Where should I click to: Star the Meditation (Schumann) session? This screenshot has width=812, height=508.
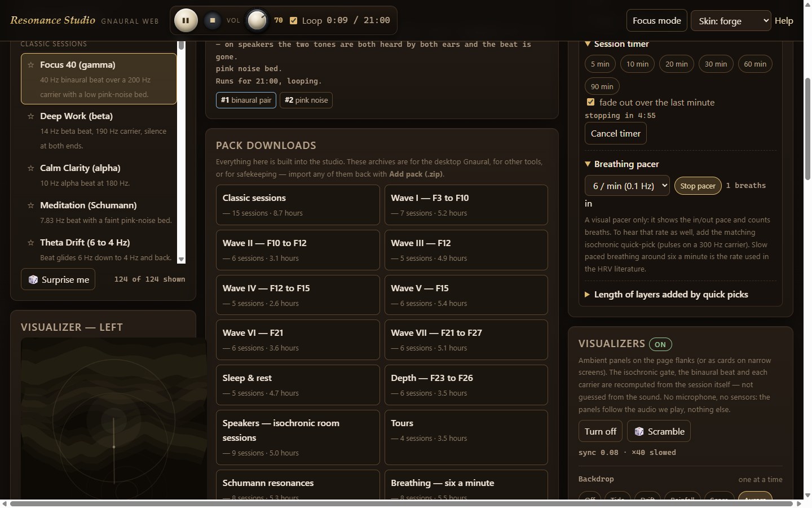[30, 205]
